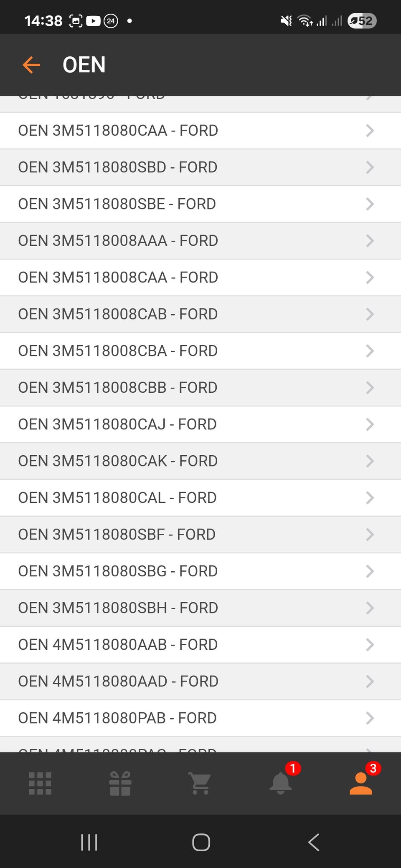401x868 pixels.
Task: Open OEN 3M5118080SBG - FORD entry
Action: pyautogui.click(x=200, y=571)
